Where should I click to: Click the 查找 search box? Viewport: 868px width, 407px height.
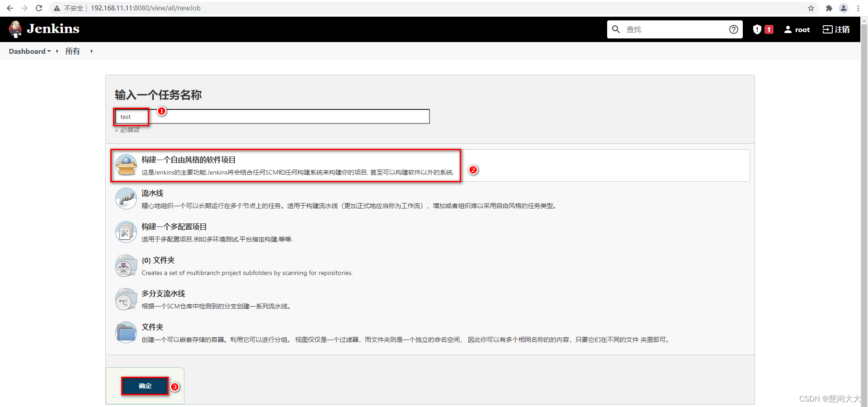(x=675, y=29)
